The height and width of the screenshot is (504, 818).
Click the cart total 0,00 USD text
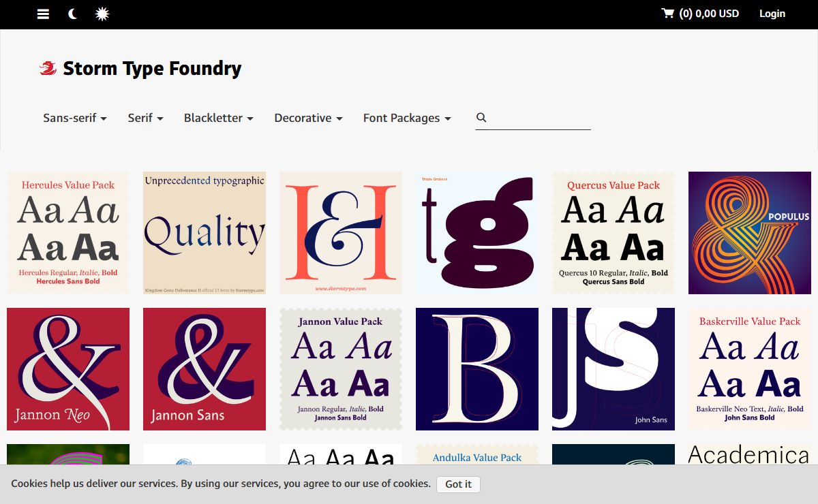click(x=717, y=14)
